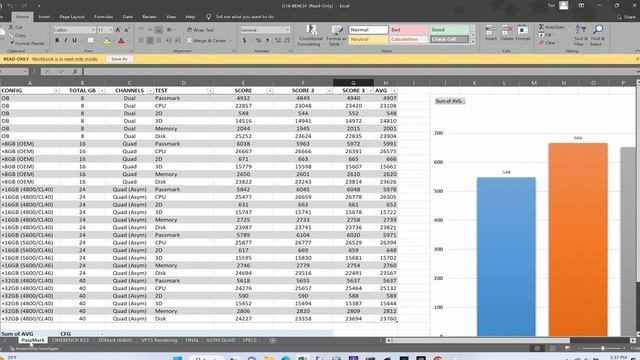Toggle Bold formatting
640x360 pixels.
click(57, 40)
